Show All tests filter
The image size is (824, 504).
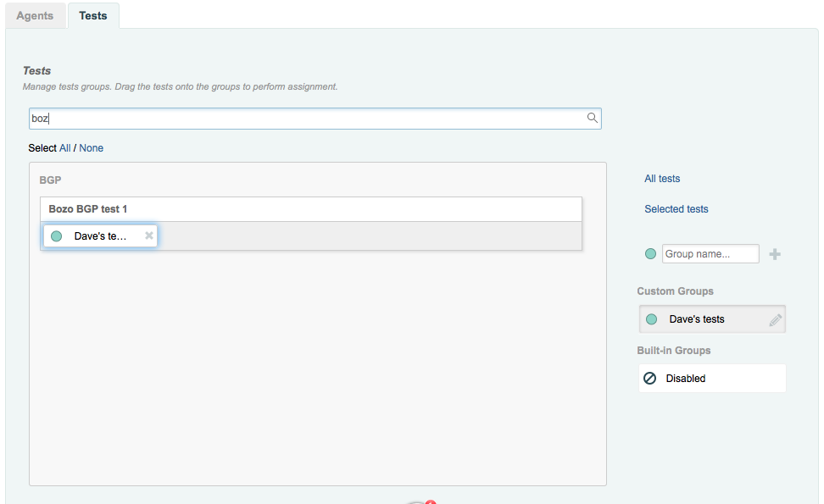[662, 179]
